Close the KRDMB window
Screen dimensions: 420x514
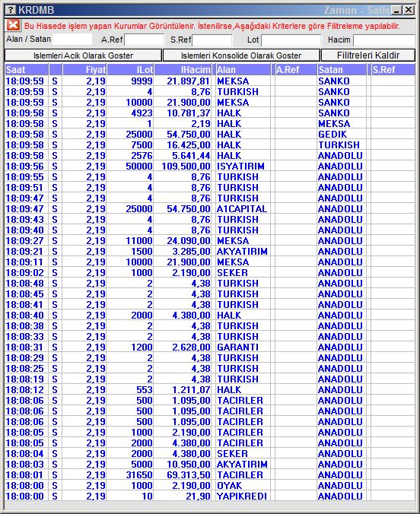tap(409, 10)
